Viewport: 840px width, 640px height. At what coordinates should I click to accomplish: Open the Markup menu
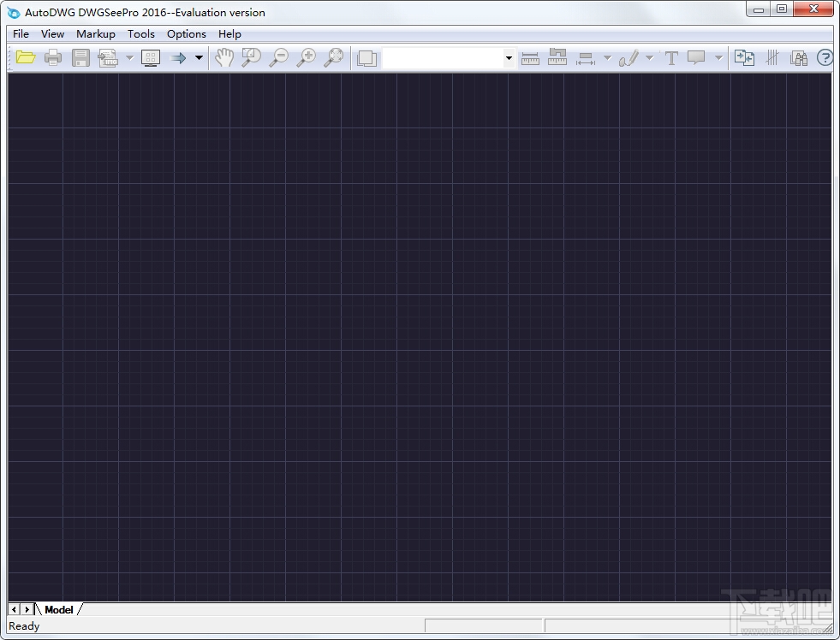click(x=96, y=33)
